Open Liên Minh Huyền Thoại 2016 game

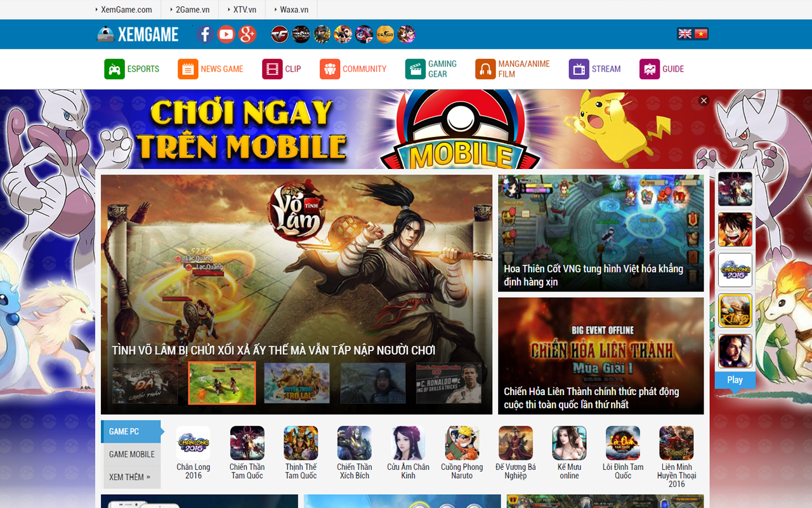coord(676,457)
